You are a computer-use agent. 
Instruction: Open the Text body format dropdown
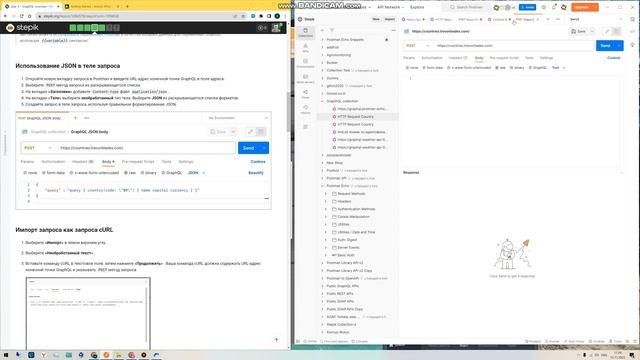(x=559, y=68)
